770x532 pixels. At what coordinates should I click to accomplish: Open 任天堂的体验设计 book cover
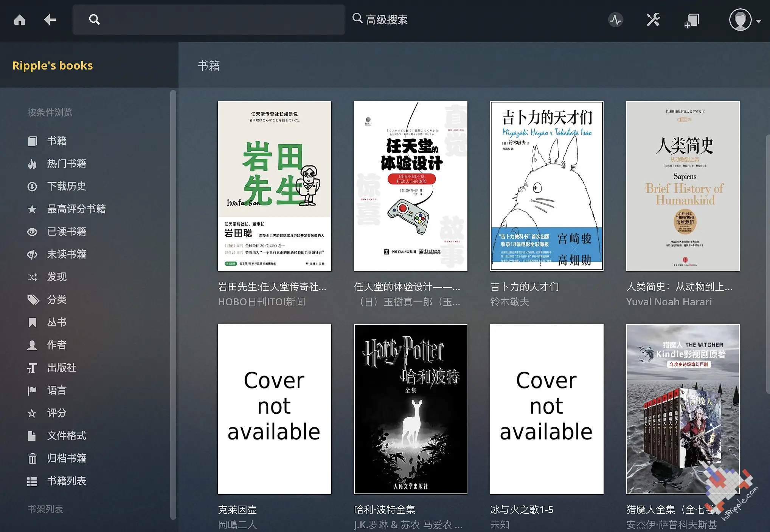click(411, 186)
